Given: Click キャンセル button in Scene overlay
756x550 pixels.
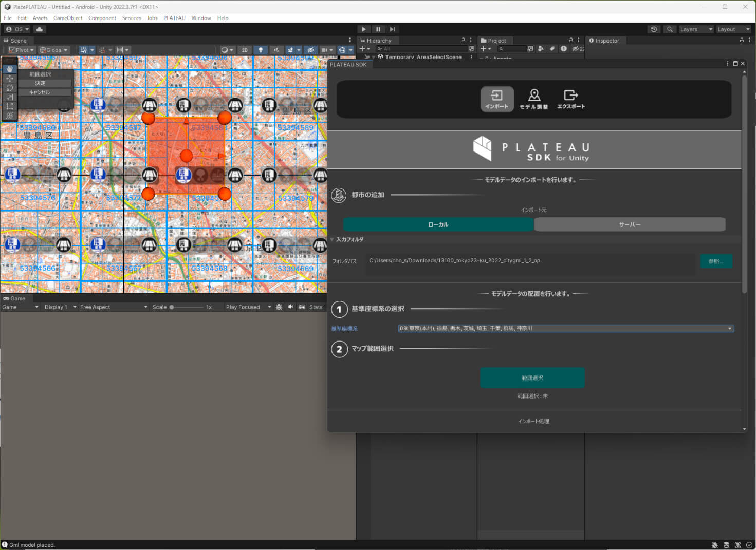Looking at the screenshot, I should (x=45, y=92).
